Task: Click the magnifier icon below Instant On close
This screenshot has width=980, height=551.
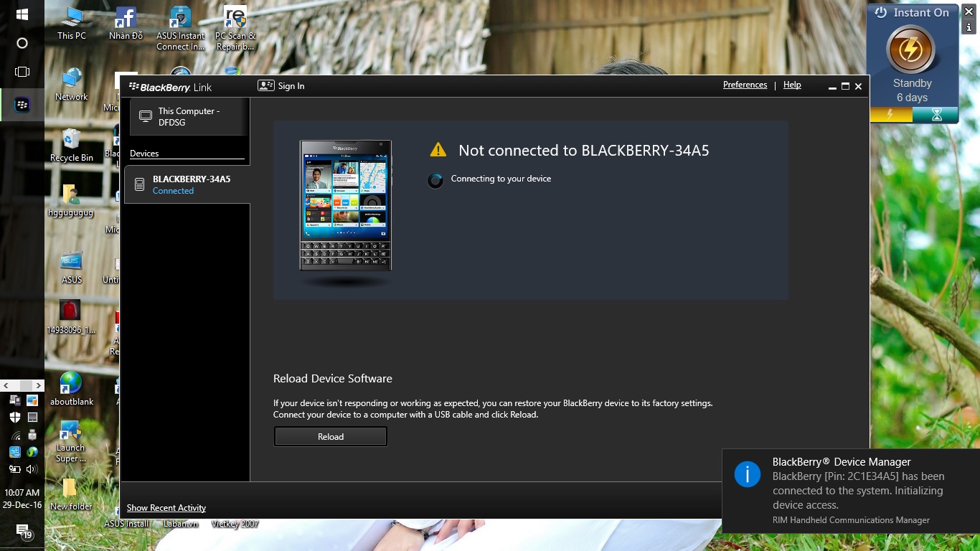Action: (969, 29)
